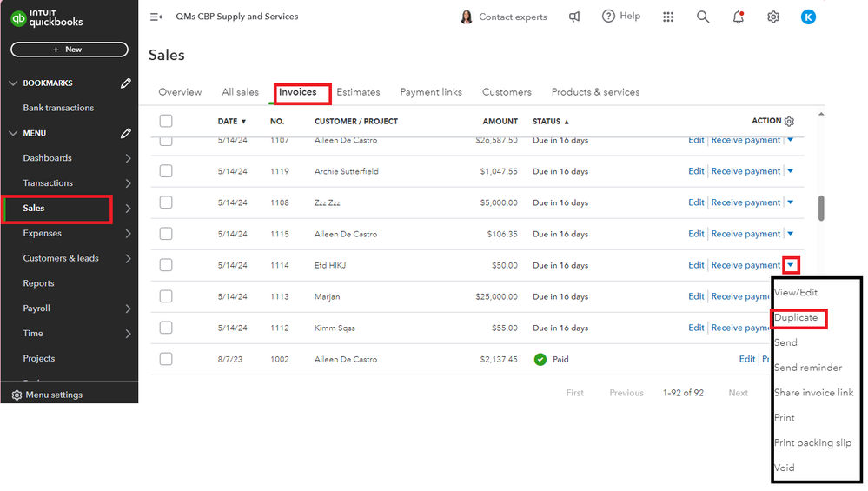
Task: Open the Action column settings gear
Action: point(789,122)
